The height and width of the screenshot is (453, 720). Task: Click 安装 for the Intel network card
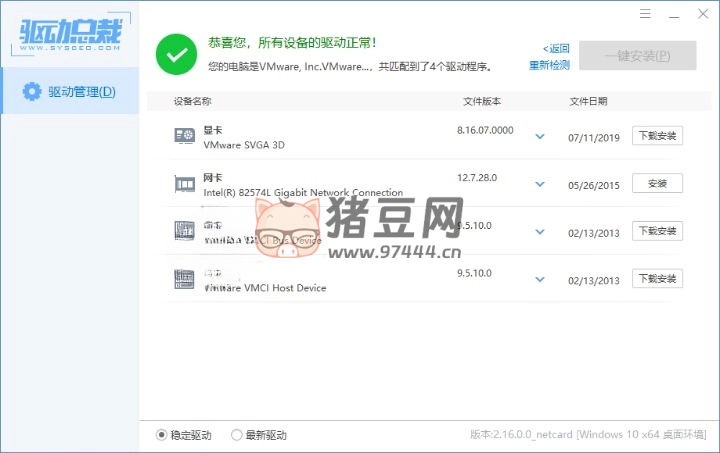(x=657, y=184)
